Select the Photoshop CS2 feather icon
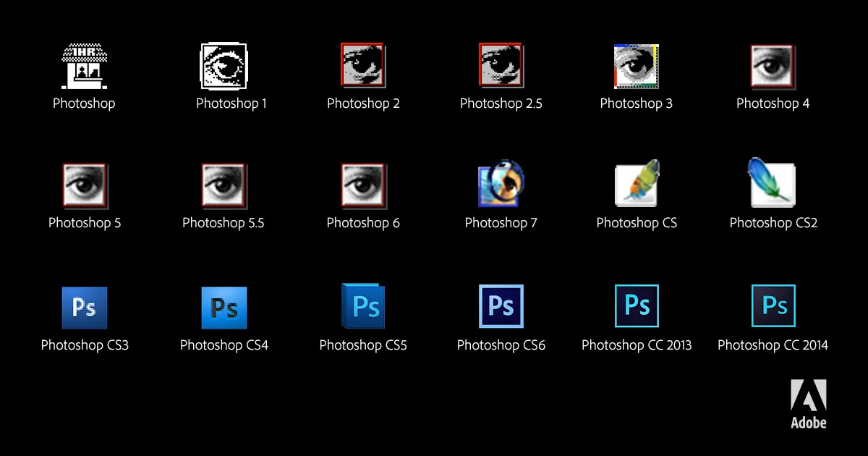The width and height of the screenshot is (868, 456). pos(773,183)
